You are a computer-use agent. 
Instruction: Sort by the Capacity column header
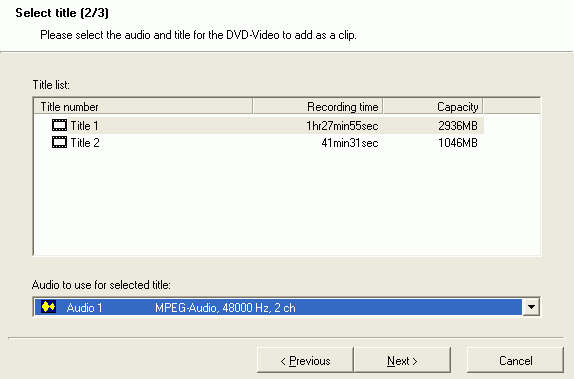coord(433,107)
